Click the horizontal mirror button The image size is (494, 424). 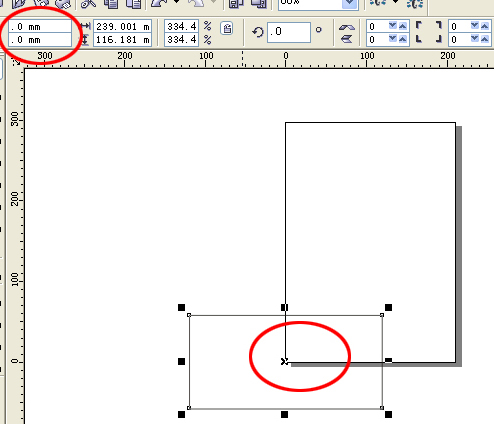(347, 27)
